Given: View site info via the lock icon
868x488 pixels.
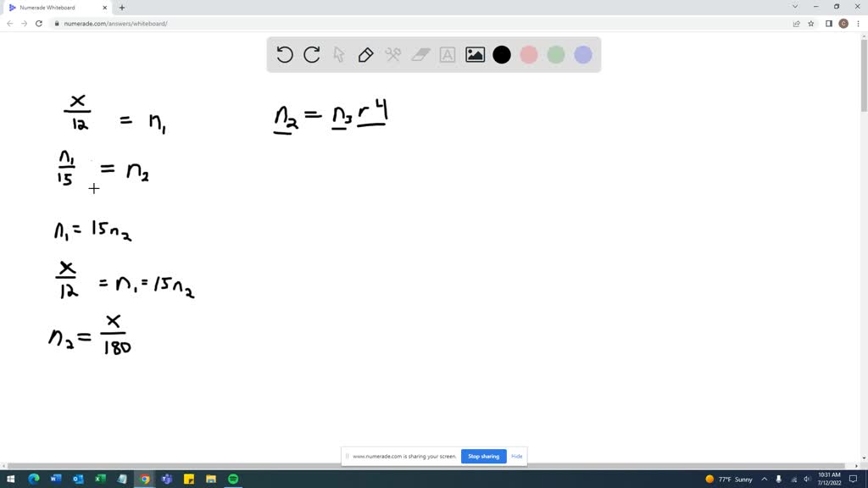Looking at the screenshot, I should (57, 24).
